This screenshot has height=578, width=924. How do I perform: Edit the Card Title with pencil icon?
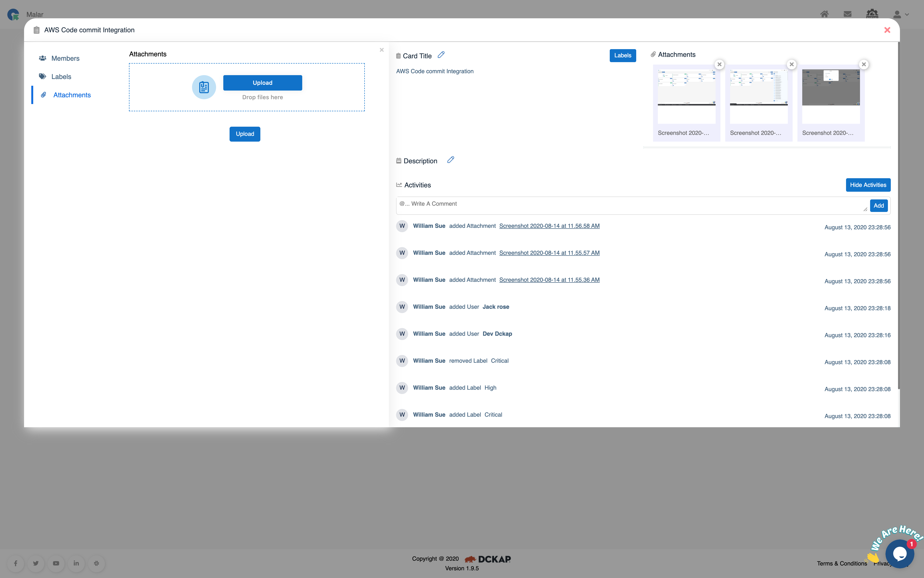coord(441,55)
